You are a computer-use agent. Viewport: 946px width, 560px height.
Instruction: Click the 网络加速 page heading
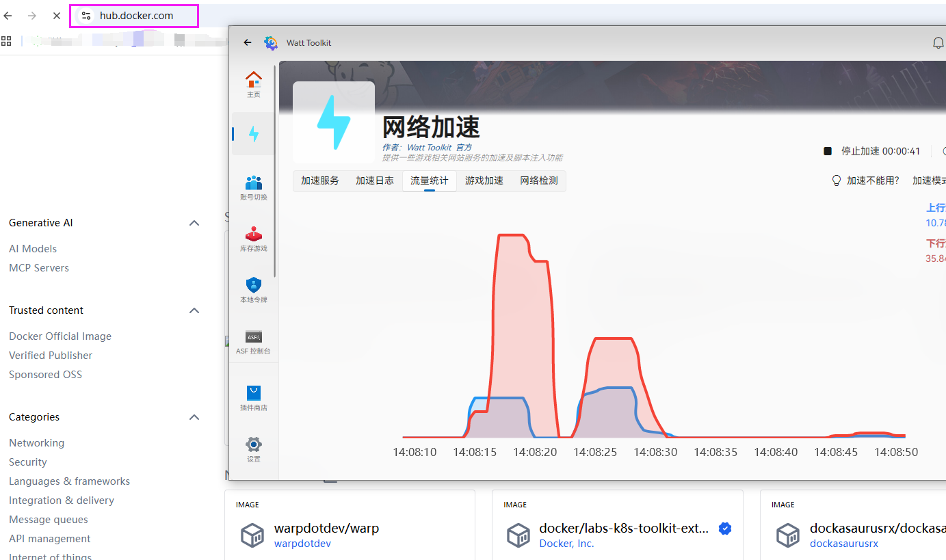(x=431, y=127)
